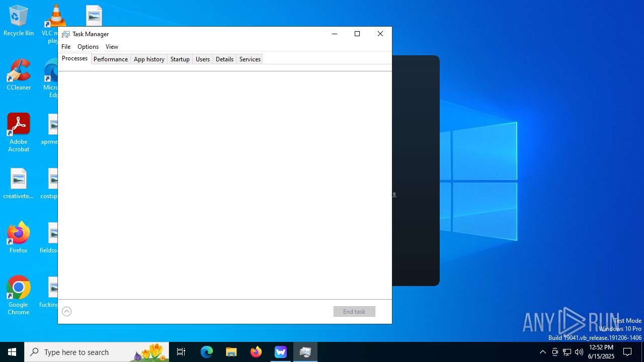The height and width of the screenshot is (362, 644).
Task: Open the Action Center notifications icon
Action: [x=627, y=352]
